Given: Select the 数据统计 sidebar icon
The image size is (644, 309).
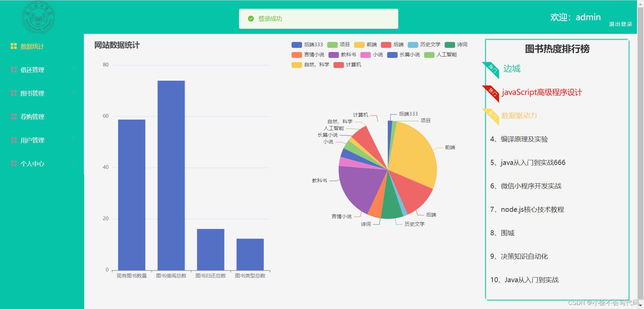Looking at the screenshot, I should click(14, 46).
